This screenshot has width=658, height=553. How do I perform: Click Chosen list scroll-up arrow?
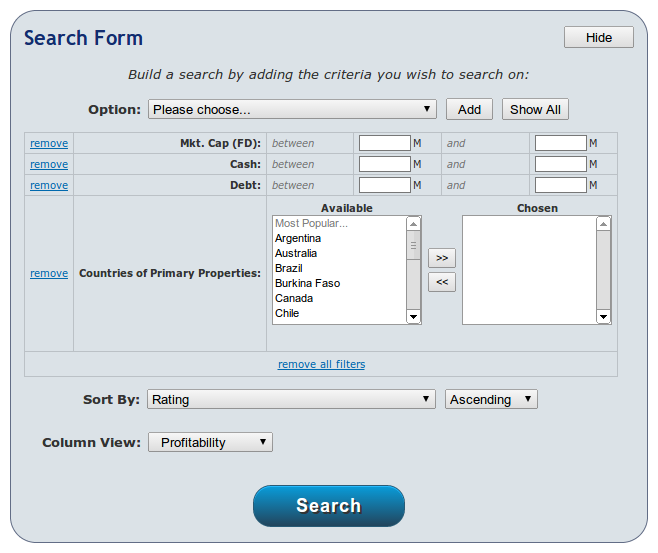[x=603, y=224]
